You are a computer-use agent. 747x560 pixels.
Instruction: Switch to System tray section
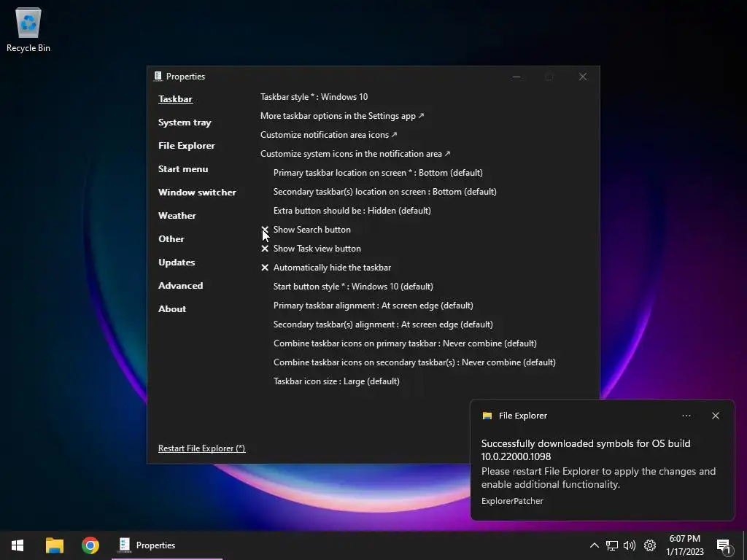coord(185,122)
